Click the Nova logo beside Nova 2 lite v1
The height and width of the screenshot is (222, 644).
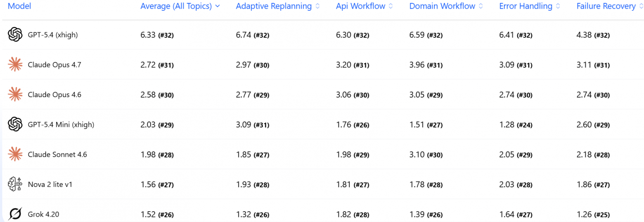coord(15,184)
